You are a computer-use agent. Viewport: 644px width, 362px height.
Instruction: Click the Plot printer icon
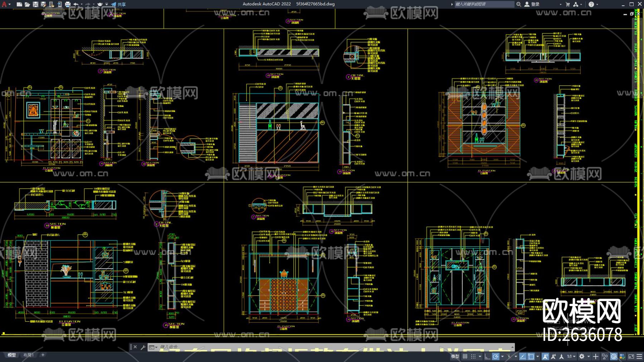[x=68, y=4]
